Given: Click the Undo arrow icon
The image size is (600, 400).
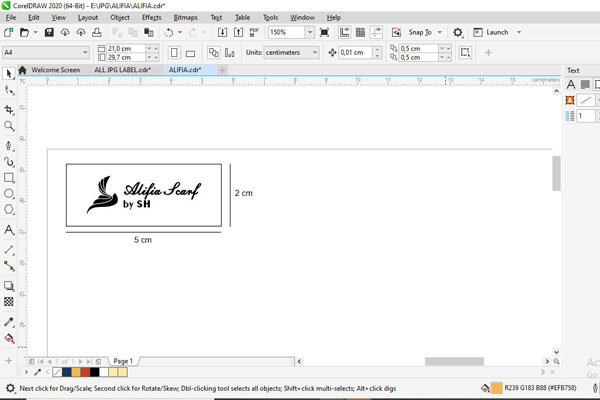Looking at the screenshot, I should [169, 33].
